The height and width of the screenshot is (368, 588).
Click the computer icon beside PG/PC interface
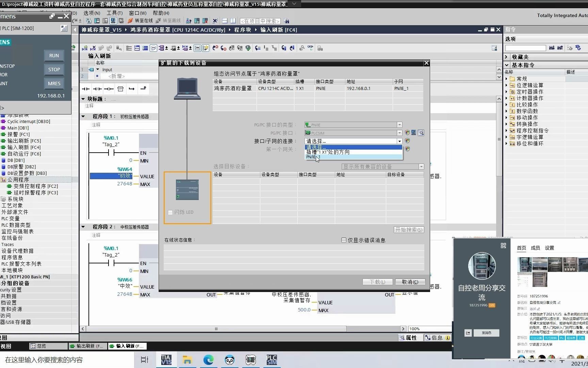(x=414, y=133)
